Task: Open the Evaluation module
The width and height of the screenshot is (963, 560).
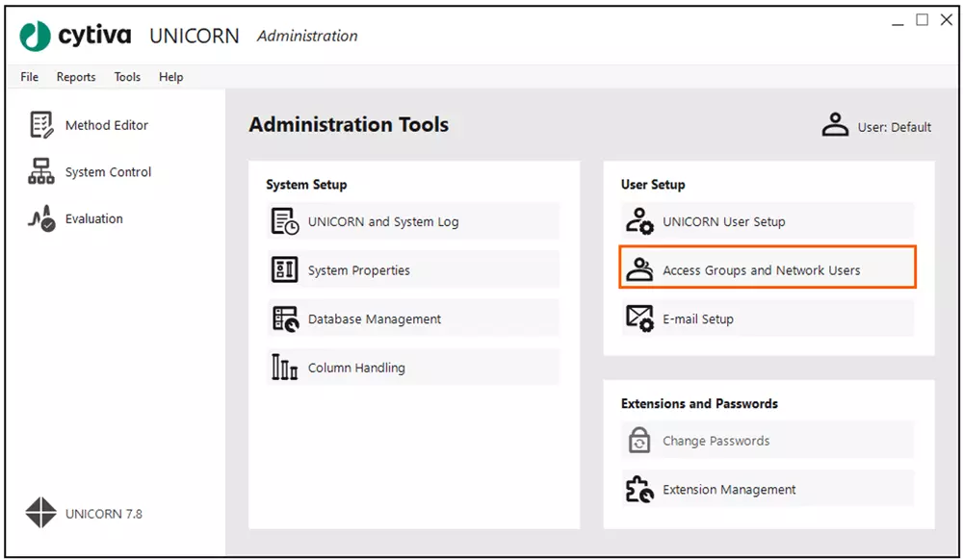Action: coord(93,218)
